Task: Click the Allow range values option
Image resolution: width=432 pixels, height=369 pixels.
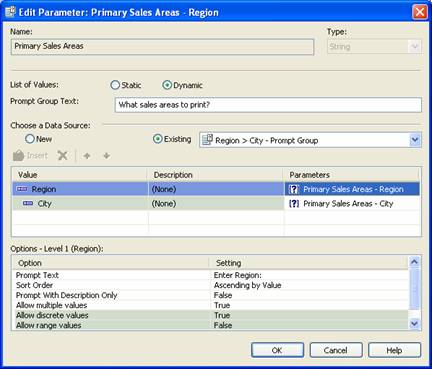Action: tap(49, 325)
